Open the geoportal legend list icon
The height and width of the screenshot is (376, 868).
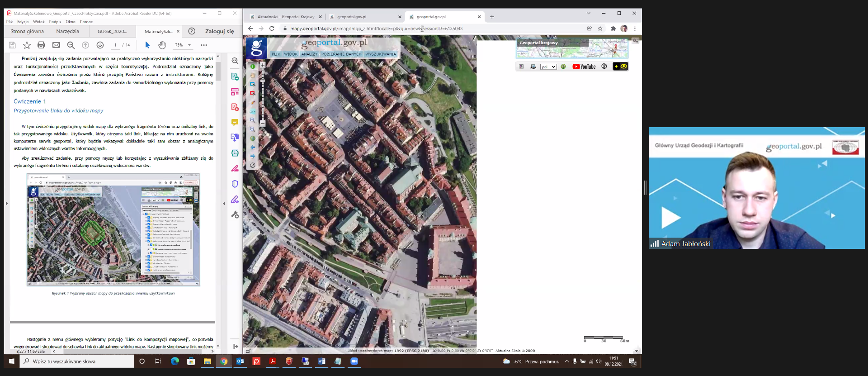pyautogui.click(x=521, y=67)
